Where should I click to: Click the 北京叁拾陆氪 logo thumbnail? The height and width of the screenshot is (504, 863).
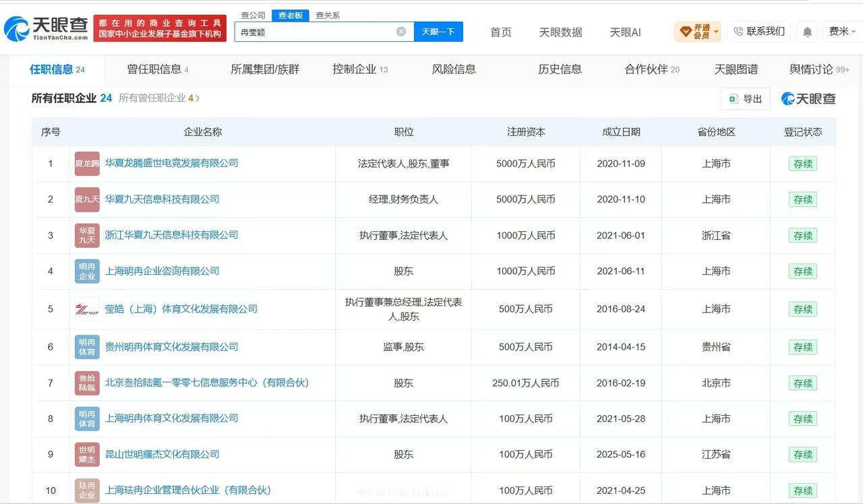(x=87, y=383)
